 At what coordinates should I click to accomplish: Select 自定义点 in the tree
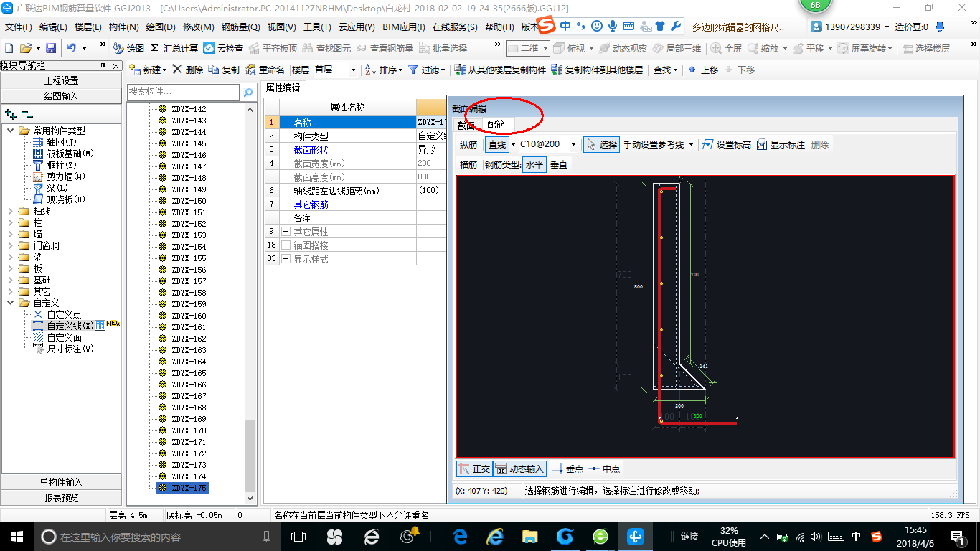57,314
